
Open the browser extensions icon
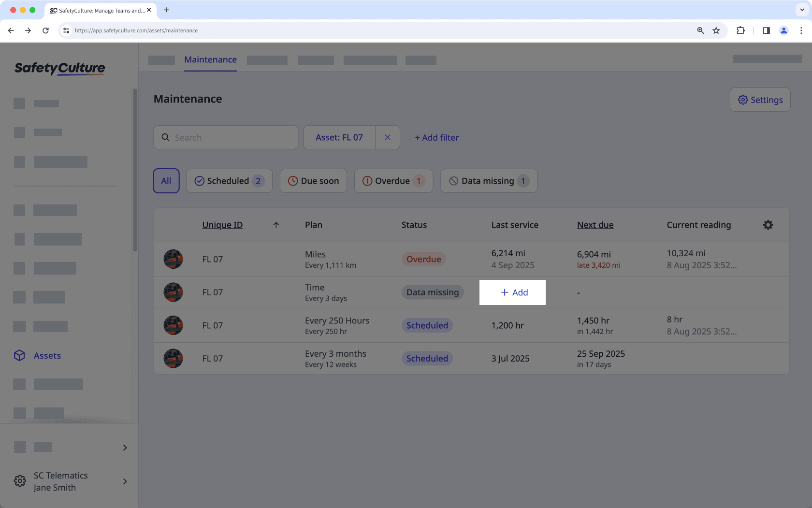(740, 30)
